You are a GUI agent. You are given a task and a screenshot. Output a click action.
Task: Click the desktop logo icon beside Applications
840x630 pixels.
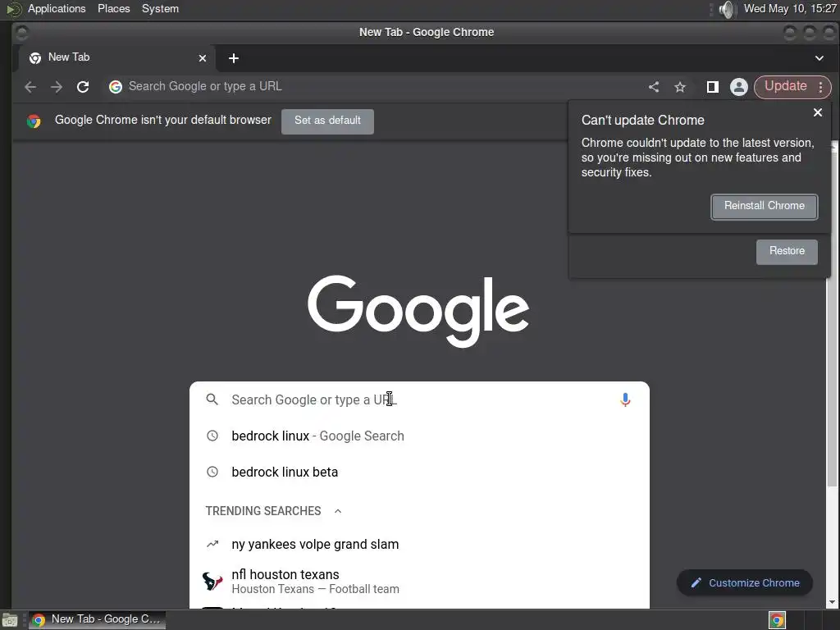pos(13,9)
